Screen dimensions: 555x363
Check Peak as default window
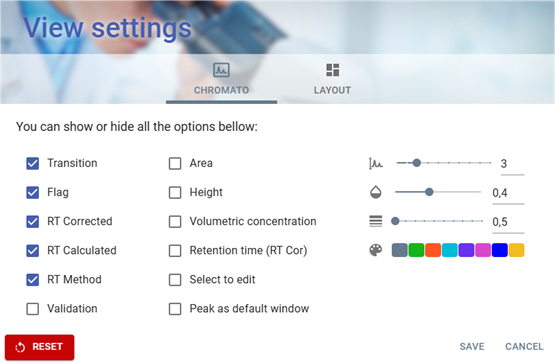click(175, 309)
